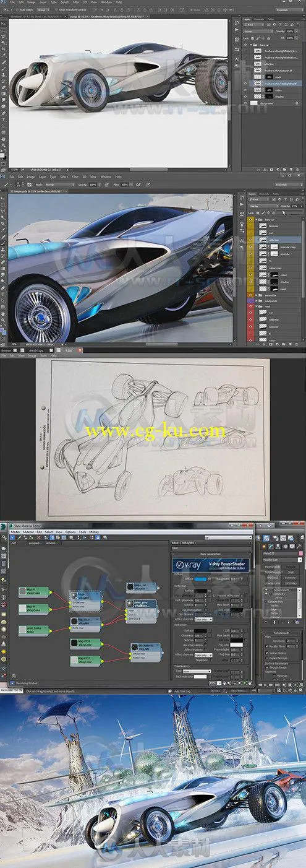Open the Tools menu in the sketch browser window
The height and width of the screenshot is (868, 306).
[x=43, y=355]
